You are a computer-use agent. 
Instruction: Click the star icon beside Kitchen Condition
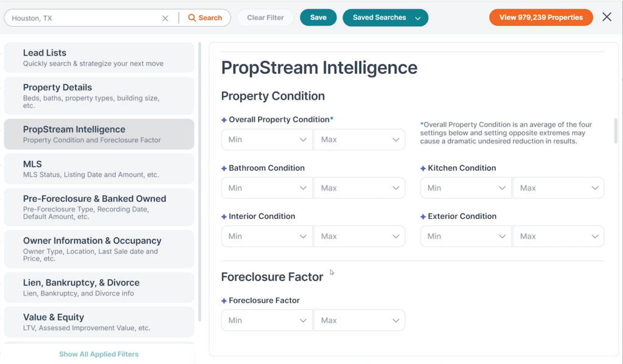point(423,168)
